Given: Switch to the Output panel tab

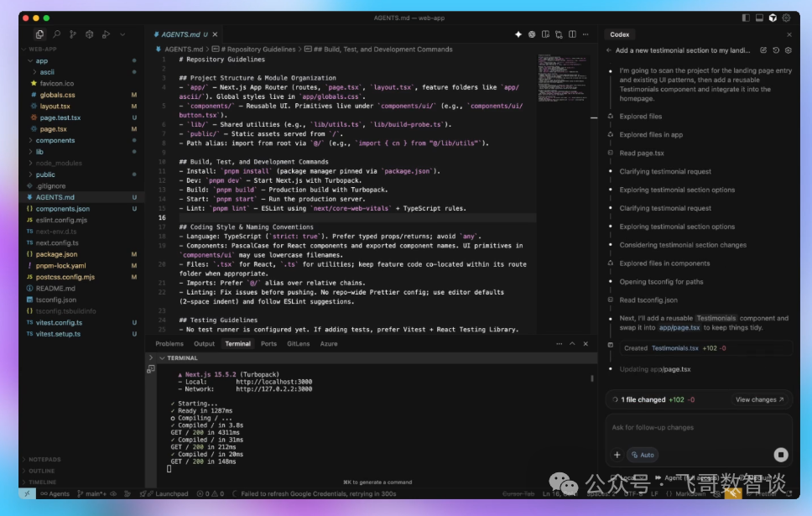Looking at the screenshot, I should tap(204, 344).
